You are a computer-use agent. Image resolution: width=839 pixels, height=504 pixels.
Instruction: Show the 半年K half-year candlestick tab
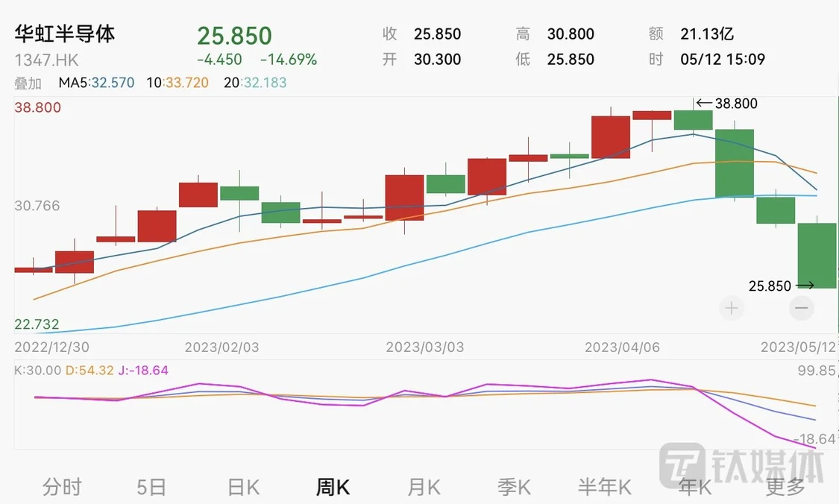click(x=605, y=487)
